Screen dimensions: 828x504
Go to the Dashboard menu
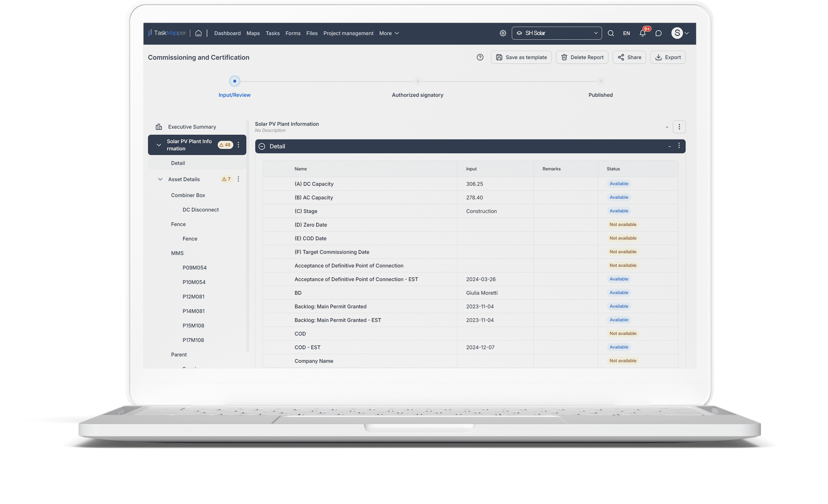[x=227, y=33]
